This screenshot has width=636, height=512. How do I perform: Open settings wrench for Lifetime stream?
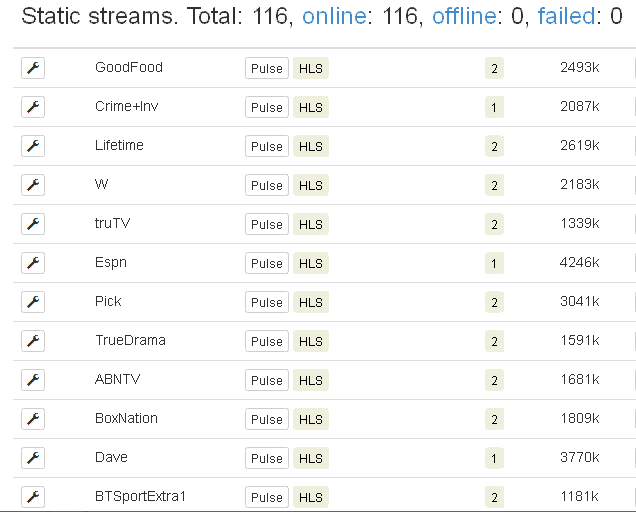coord(33,146)
